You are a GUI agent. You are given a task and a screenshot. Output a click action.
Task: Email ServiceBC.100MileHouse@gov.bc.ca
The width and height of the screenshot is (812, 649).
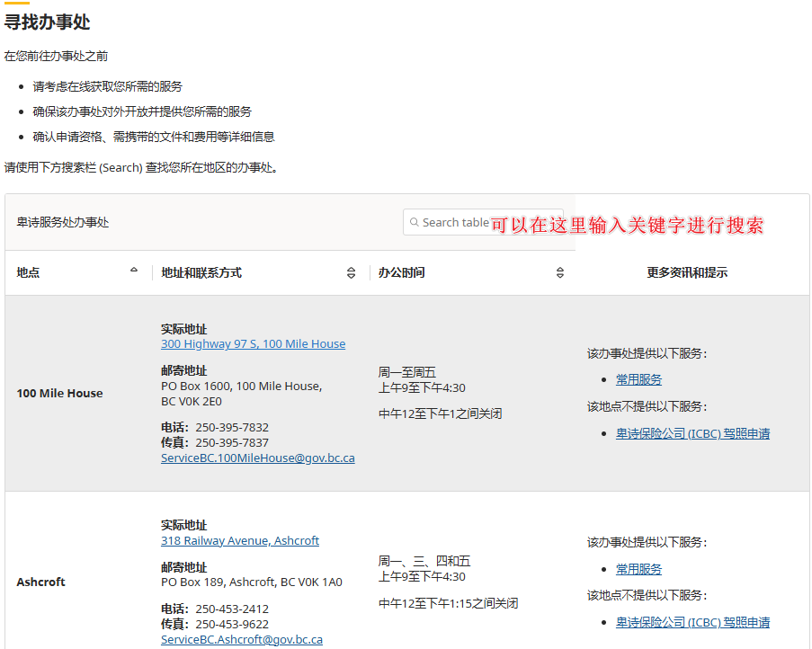257,458
